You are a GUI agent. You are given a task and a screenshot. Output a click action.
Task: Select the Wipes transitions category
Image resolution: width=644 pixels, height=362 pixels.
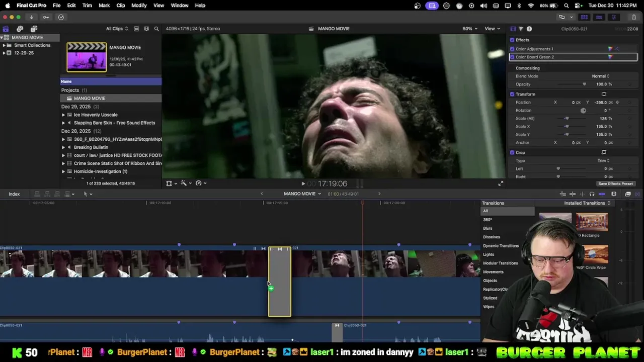[x=489, y=307]
